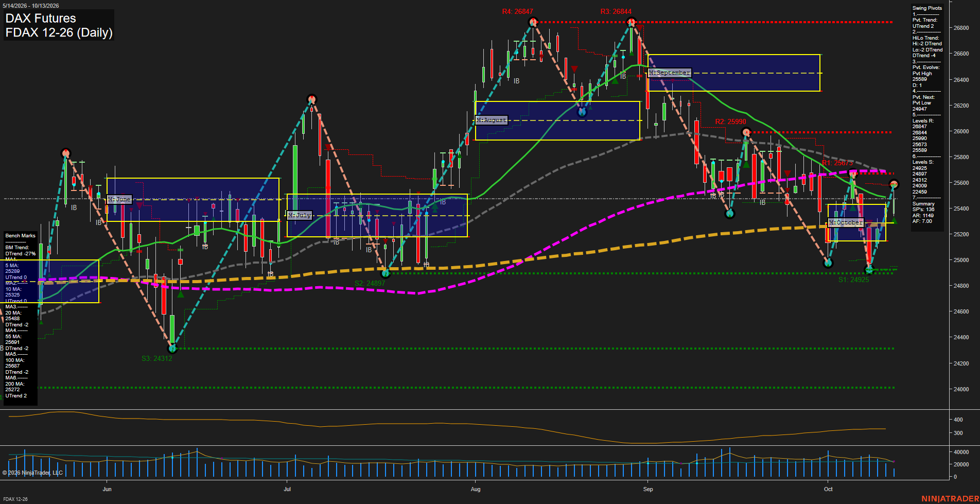Click swing high pivot circle at R4 26847
Image resolution: width=980 pixels, height=504 pixels.
[x=533, y=22]
